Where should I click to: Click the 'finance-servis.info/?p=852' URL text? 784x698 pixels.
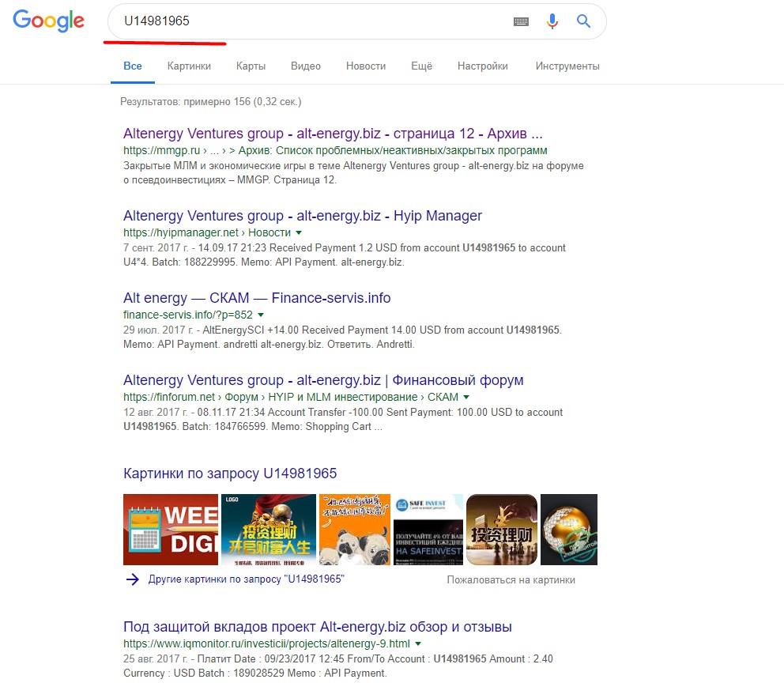coord(188,315)
